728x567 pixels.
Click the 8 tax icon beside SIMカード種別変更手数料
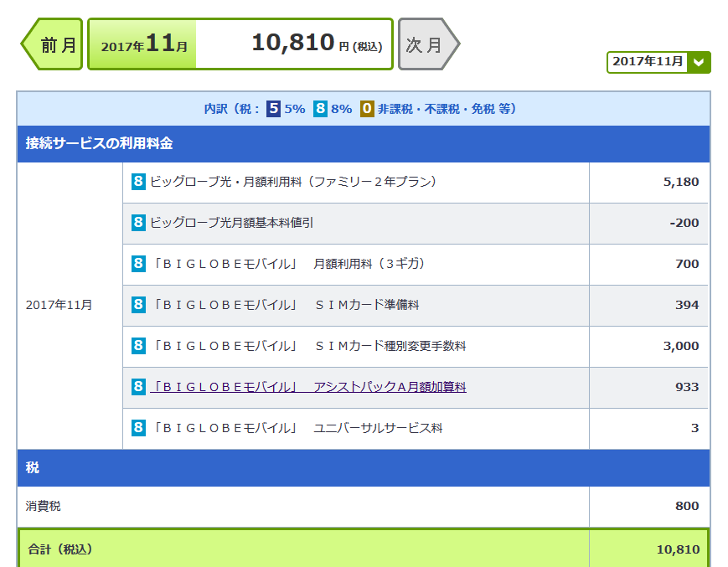coord(138,346)
